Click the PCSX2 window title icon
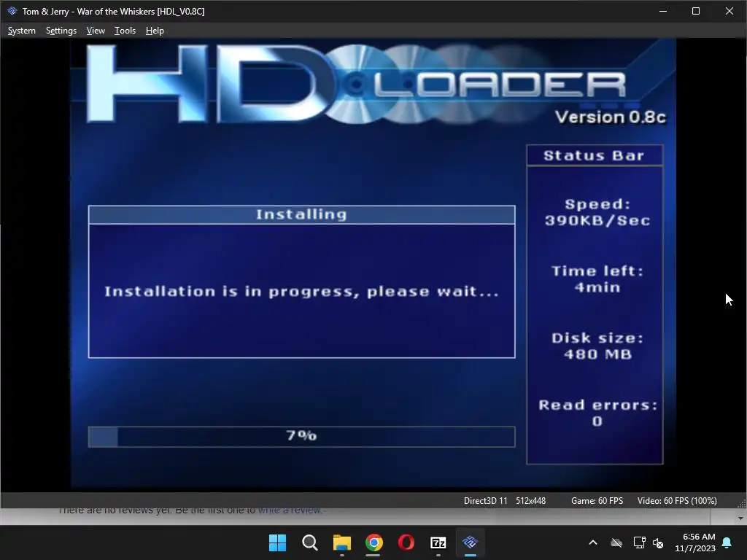Screen dimensions: 747x560 point(12,11)
